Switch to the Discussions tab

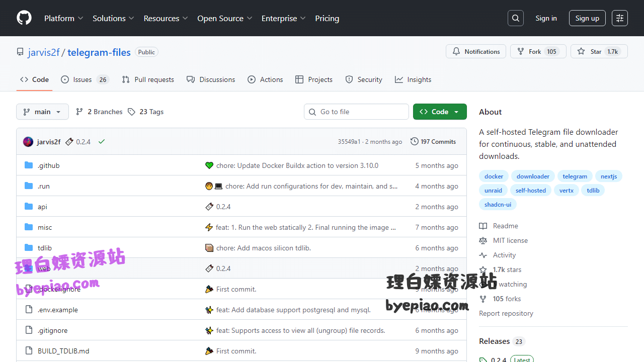point(211,79)
